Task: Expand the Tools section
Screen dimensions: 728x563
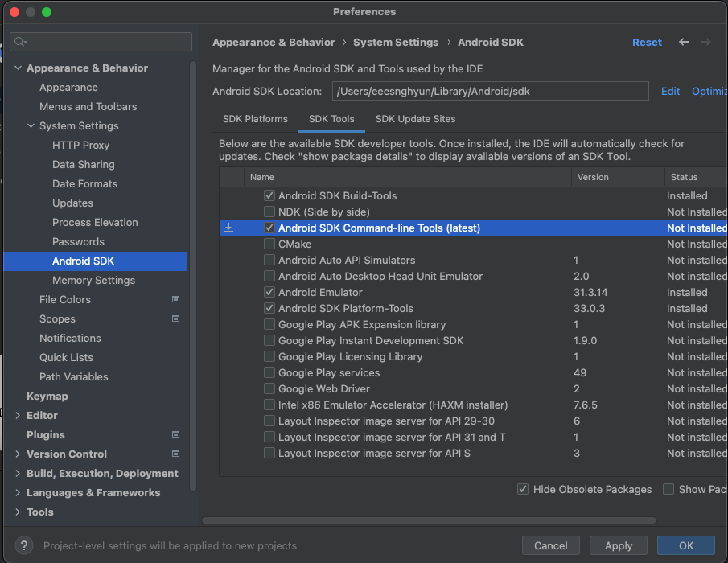Action: pyautogui.click(x=19, y=512)
